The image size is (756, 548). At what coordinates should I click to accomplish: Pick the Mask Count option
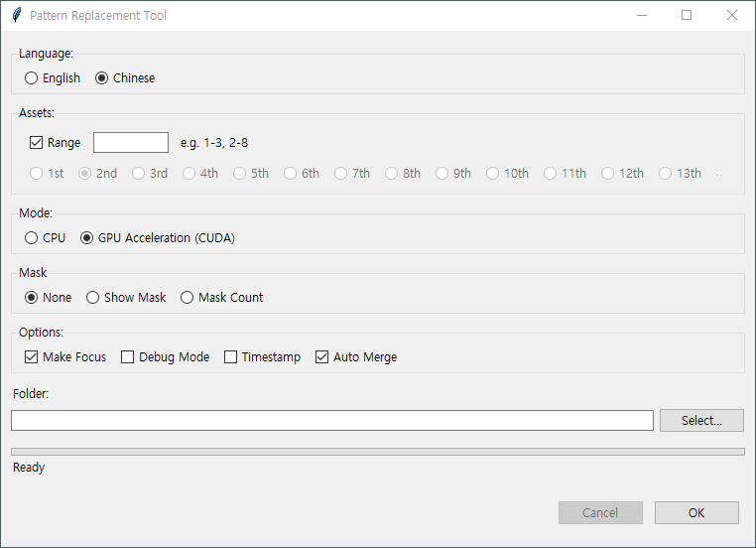[188, 298]
